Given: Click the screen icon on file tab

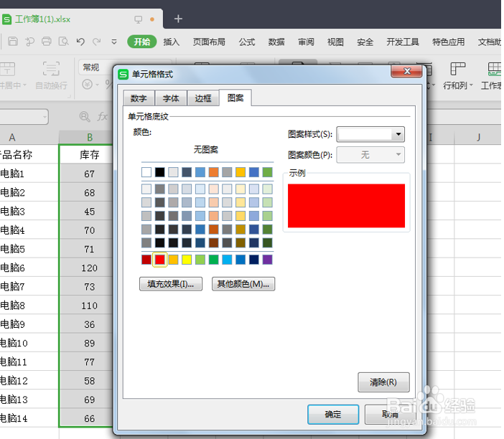Looking at the screenshot, I should point(139,19).
